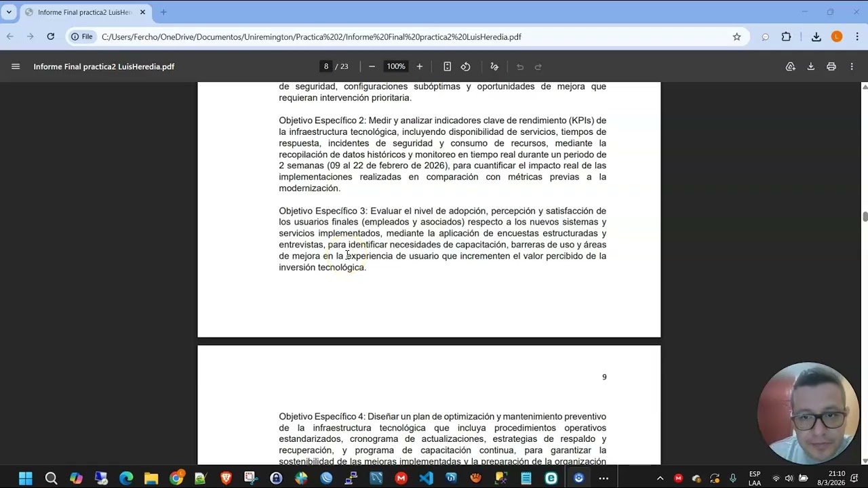This screenshot has height=488, width=868.
Task: Go back to previous page
Action: 10,37
